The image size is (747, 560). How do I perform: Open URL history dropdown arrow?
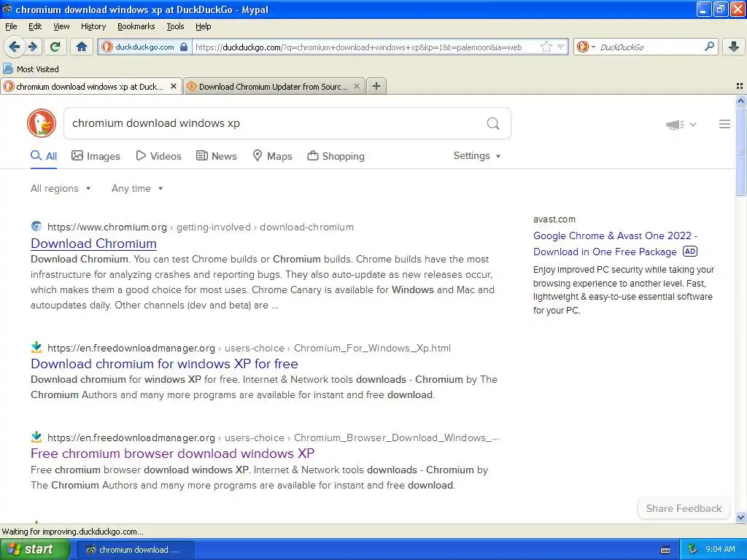560,47
